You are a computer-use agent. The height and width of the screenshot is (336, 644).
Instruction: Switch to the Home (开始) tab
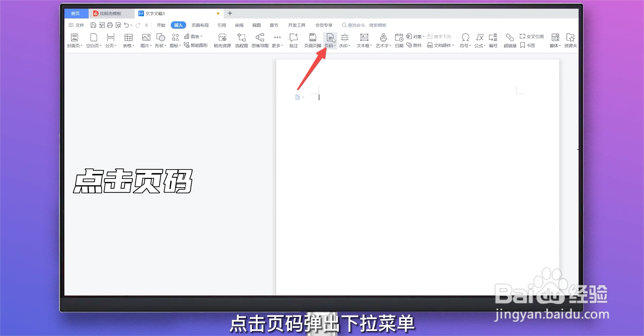161,25
